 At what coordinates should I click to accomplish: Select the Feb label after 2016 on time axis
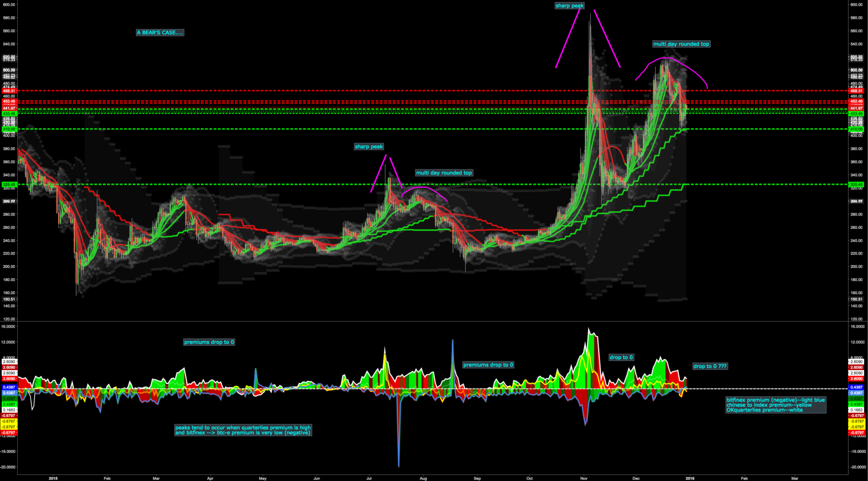click(745, 478)
